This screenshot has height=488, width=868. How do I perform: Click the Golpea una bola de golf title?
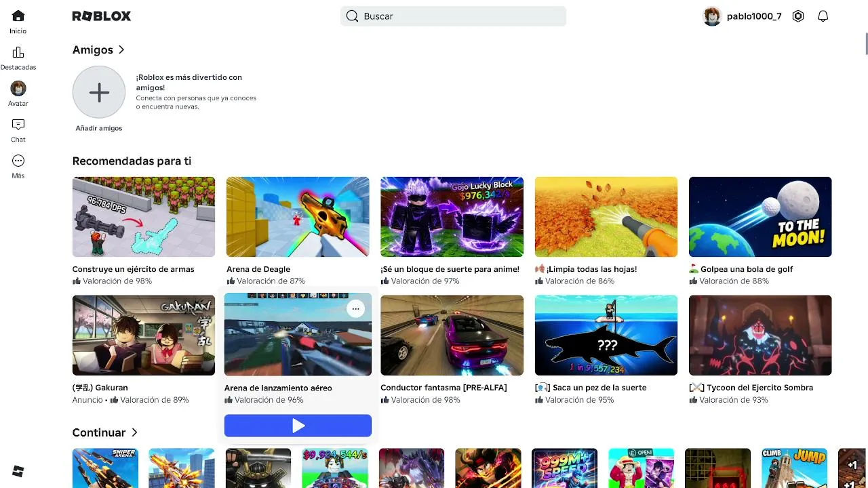point(741,269)
